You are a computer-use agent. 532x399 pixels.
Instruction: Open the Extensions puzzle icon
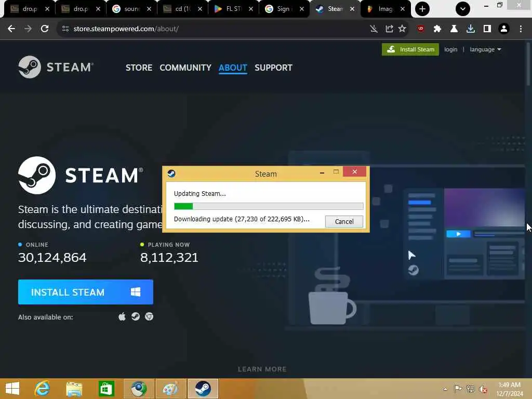tap(437, 29)
